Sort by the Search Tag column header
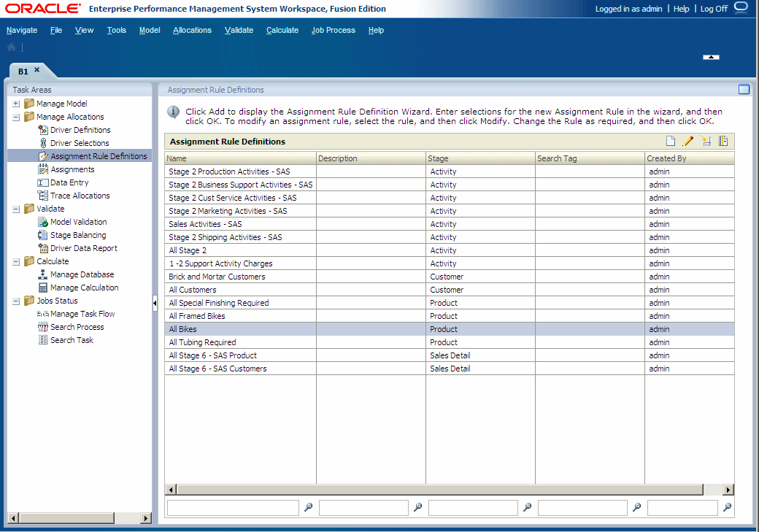This screenshot has height=532, width=759. point(590,158)
